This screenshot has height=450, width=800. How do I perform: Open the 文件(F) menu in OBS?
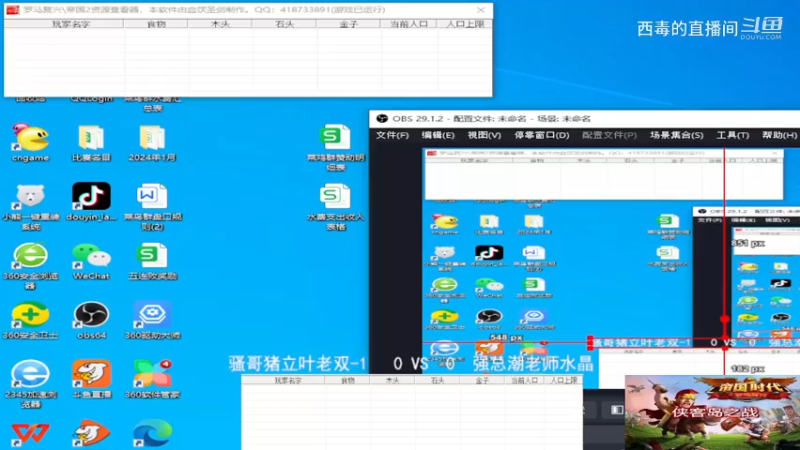[x=392, y=135]
